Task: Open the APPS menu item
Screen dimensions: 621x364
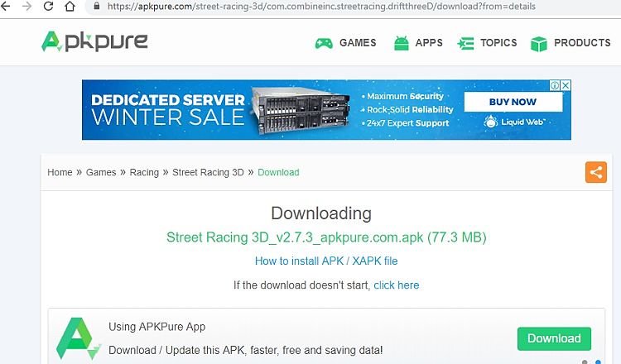Action: point(429,43)
